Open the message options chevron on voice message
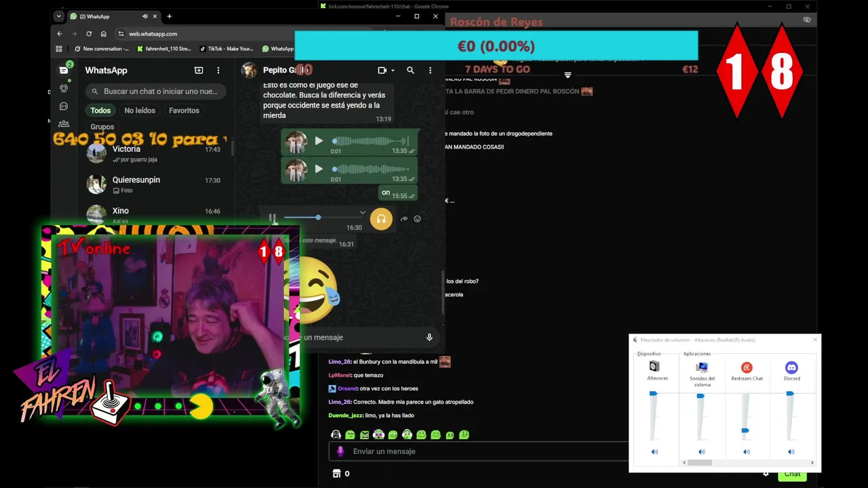Viewport: 868px width, 488px height. pos(362,212)
